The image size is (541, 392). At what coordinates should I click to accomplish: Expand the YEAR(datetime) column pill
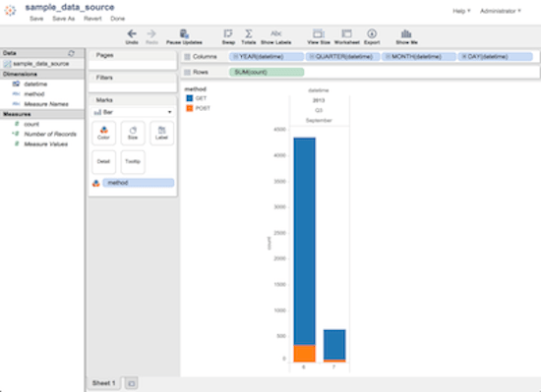[x=267, y=57]
